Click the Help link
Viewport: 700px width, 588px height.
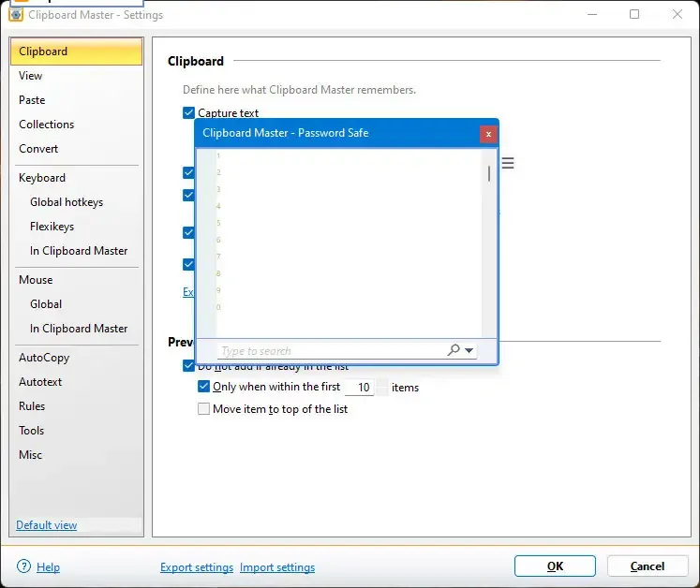pos(48,567)
